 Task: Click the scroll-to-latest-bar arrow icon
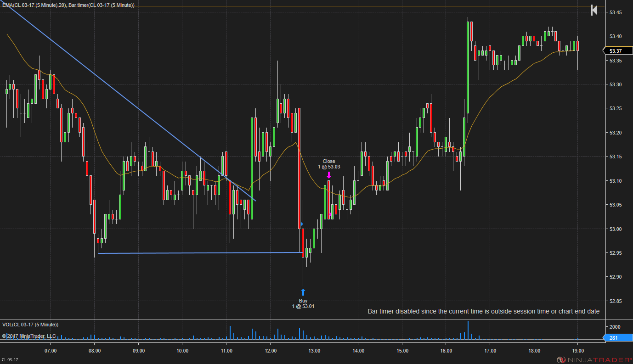pos(594,10)
